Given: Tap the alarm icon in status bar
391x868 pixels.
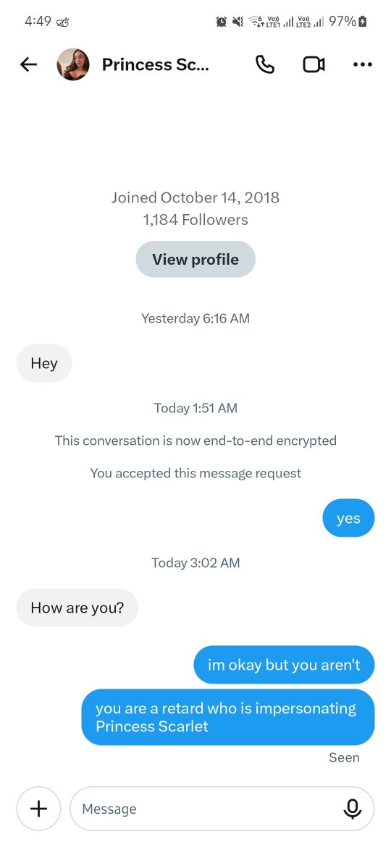Looking at the screenshot, I should [222, 22].
